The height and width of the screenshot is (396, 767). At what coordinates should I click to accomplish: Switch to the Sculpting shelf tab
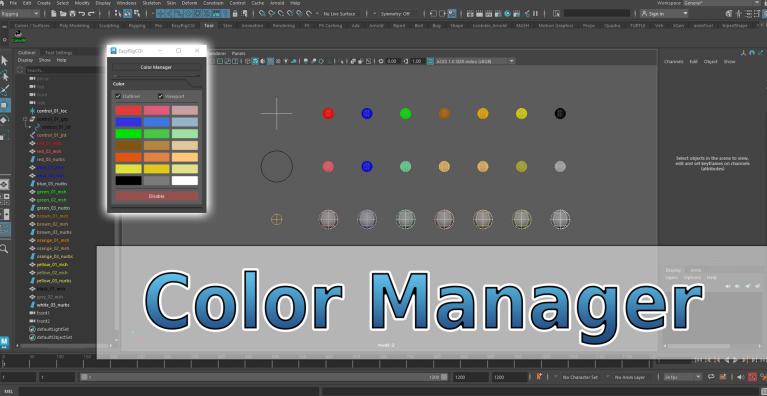point(109,25)
